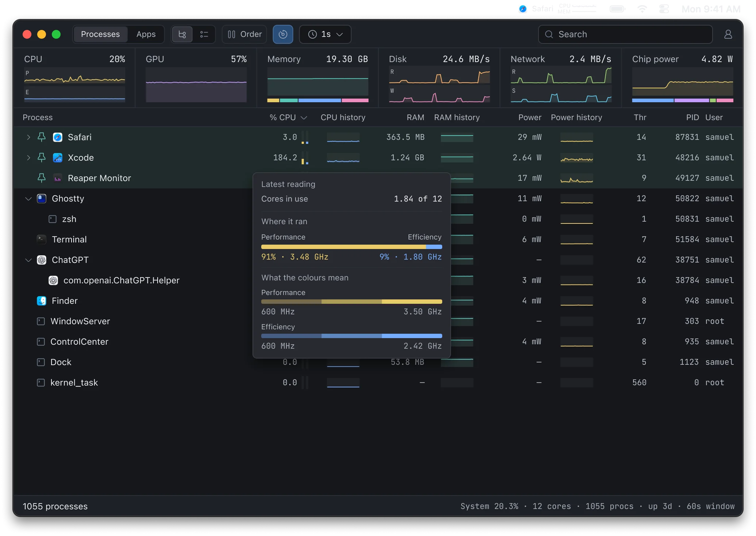Expand the Xcode process row

(x=28, y=158)
